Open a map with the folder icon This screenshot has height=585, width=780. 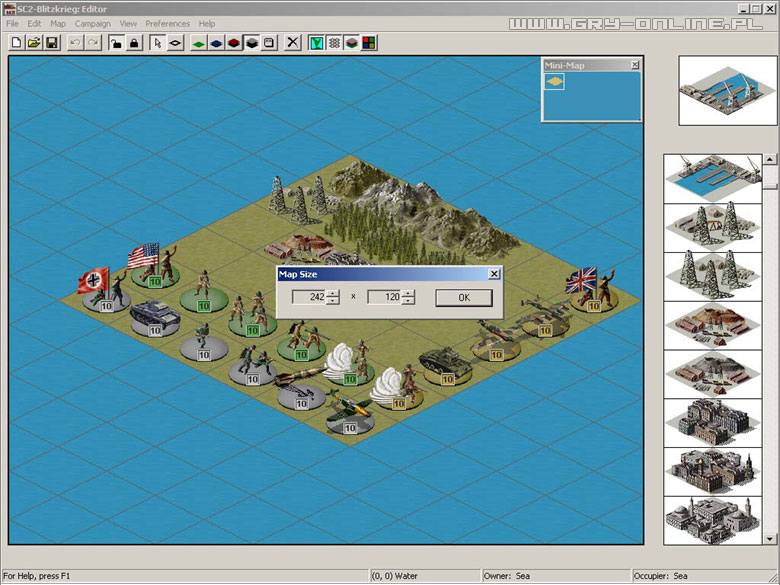tap(34, 43)
